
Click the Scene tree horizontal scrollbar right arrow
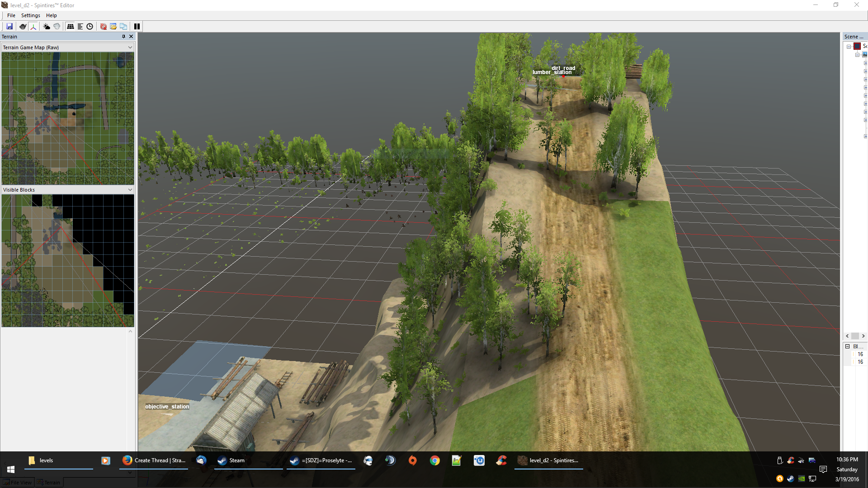click(x=863, y=336)
